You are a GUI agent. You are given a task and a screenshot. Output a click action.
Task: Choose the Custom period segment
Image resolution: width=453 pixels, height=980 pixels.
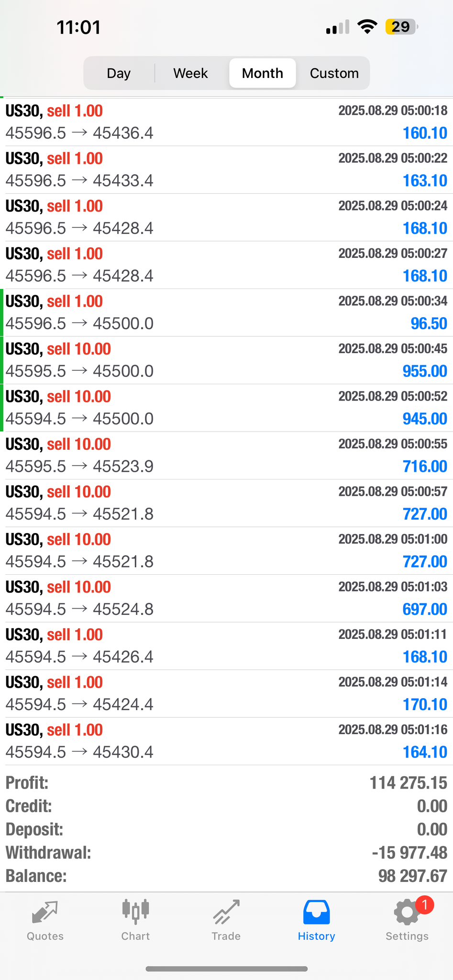point(334,73)
